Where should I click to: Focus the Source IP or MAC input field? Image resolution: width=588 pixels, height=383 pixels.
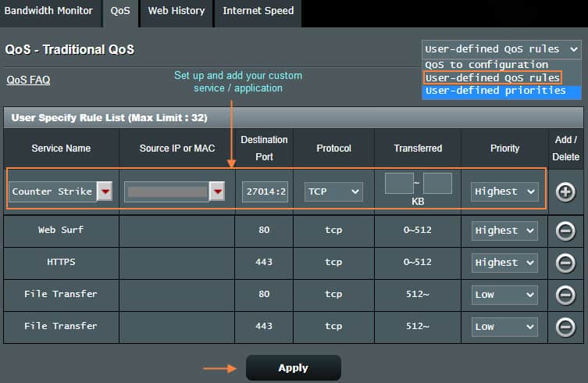tap(167, 191)
